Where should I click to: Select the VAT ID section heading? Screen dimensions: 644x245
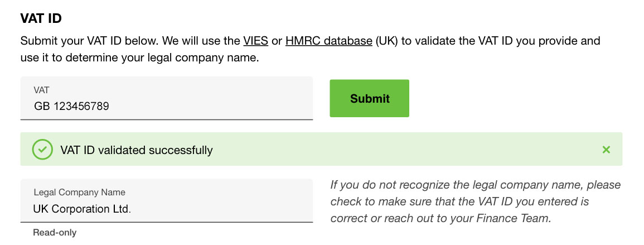tap(41, 18)
